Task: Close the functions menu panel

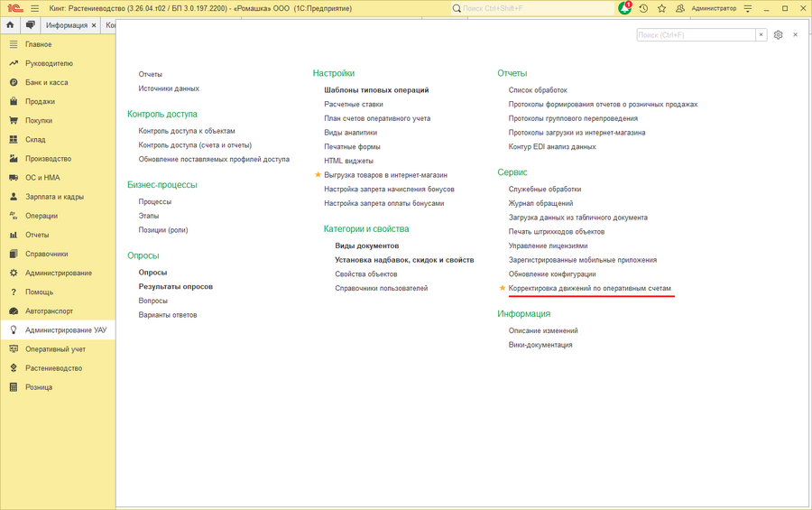Action: tap(796, 34)
